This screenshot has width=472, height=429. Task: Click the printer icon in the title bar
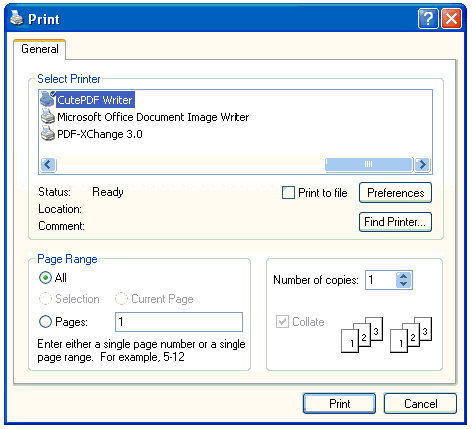(x=16, y=18)
